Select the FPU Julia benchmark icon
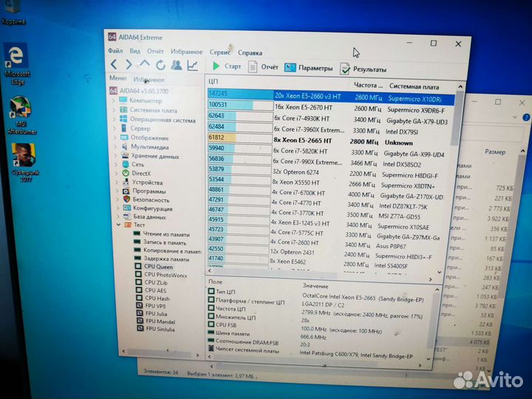Image resolution: width=532 pixels, height=399 pixels. pyautogui.click(x=140, y=313)
